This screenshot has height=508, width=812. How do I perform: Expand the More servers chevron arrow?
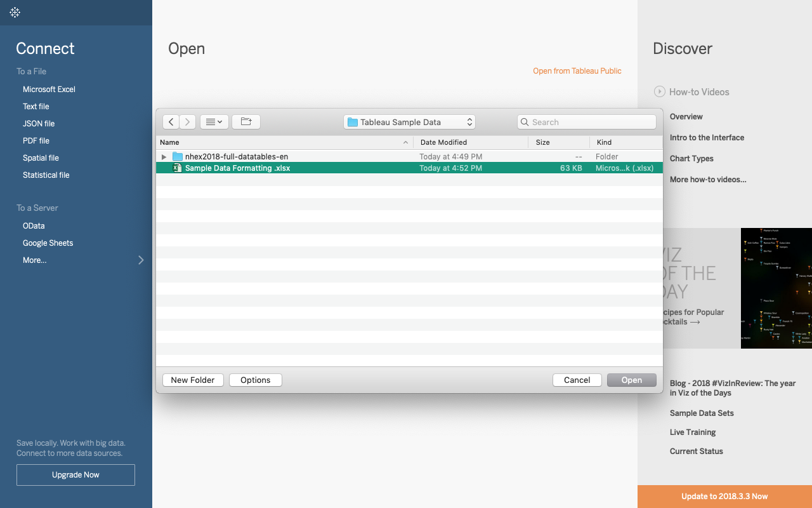141,260
